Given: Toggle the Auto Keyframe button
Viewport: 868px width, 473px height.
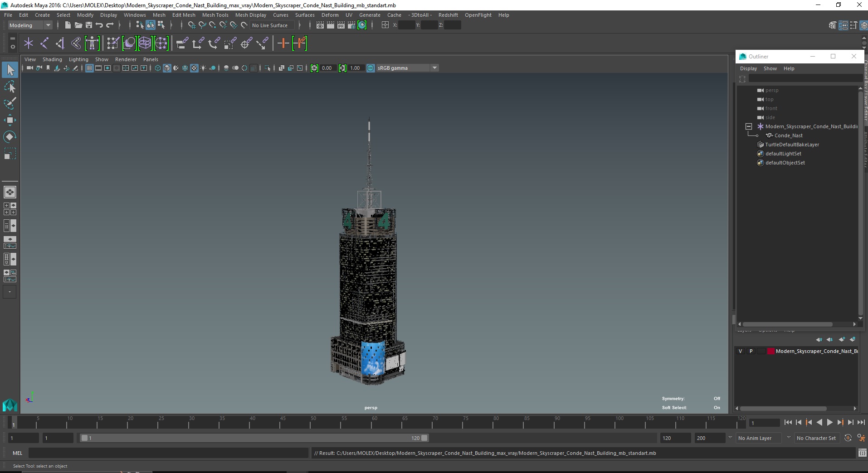Looking at the screenshot, I should click(x=848, y=438).
